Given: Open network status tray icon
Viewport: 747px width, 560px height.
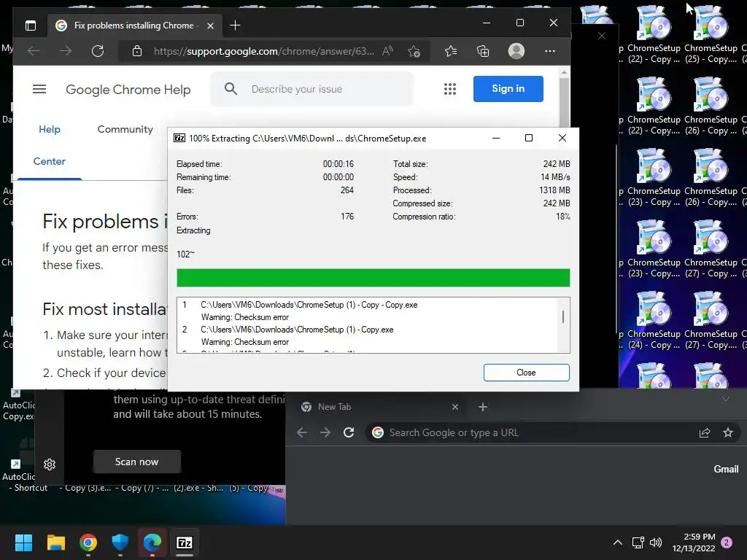Looking at the screenshot, I should tap(638, 542).
